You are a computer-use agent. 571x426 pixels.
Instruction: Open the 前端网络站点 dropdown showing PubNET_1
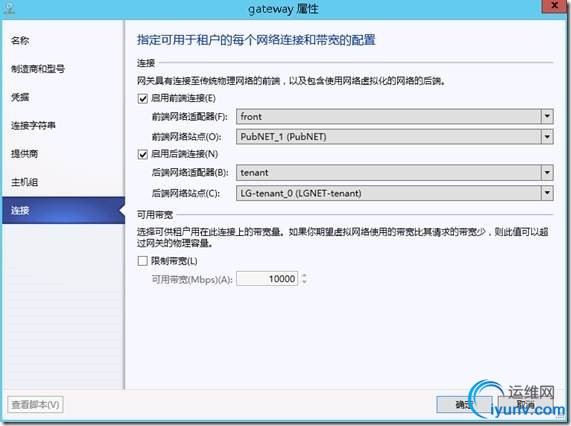tap(395, 137)
